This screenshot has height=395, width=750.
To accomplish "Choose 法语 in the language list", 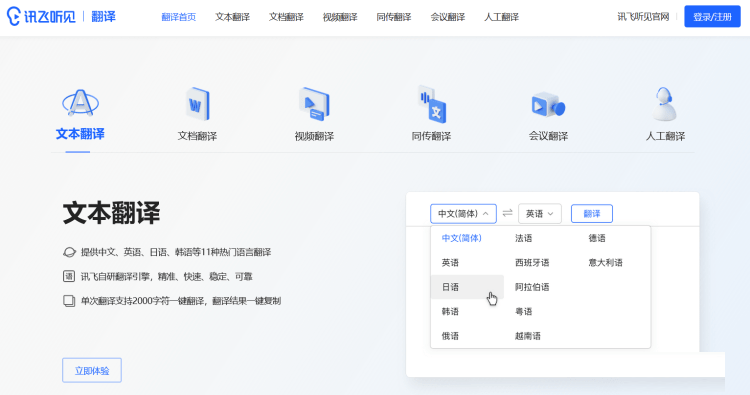I will (x=523, y=238).
